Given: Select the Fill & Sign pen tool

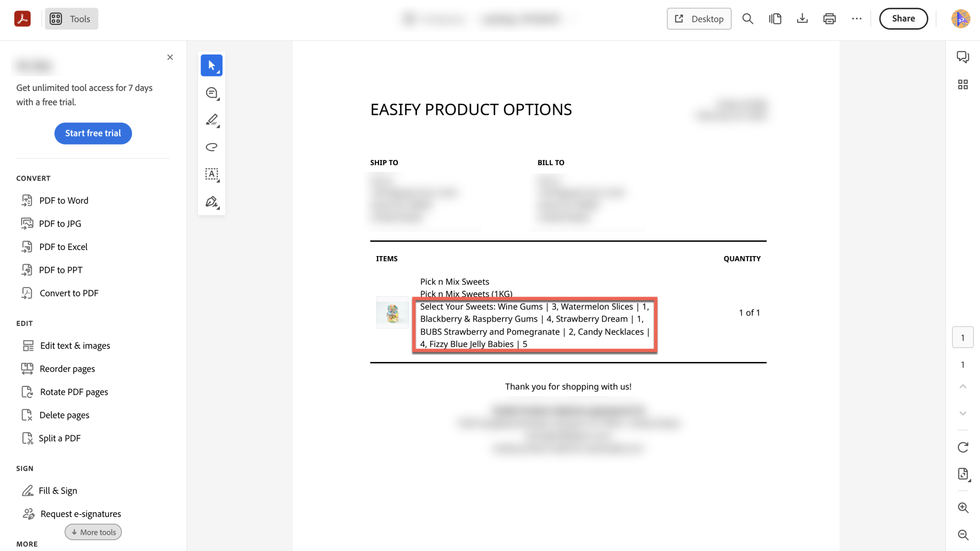Looking at the screenshot, I should pos(210,202).
